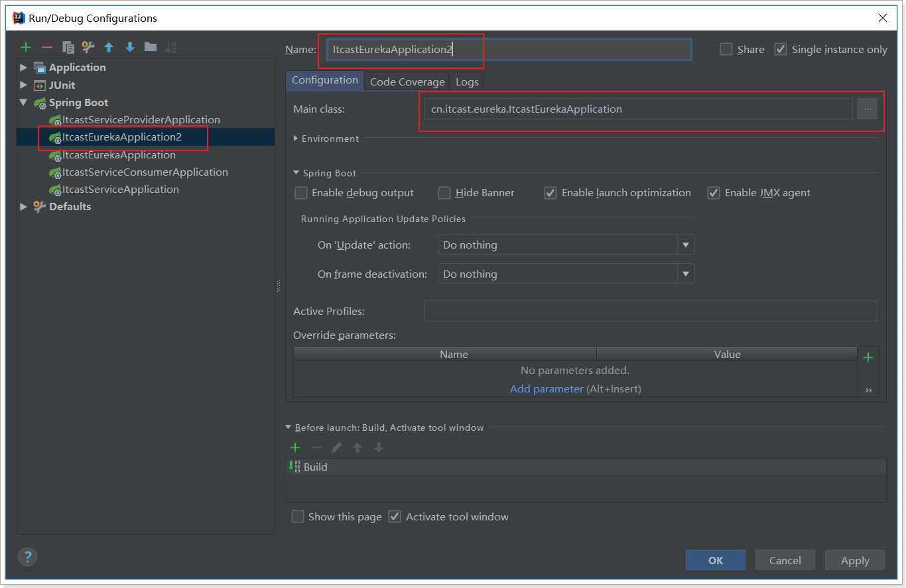Image resolution: width=906 pixels, height=588 pixels.
Task: Expand the Application node in the tree
Action: click(x=24, y=68)
